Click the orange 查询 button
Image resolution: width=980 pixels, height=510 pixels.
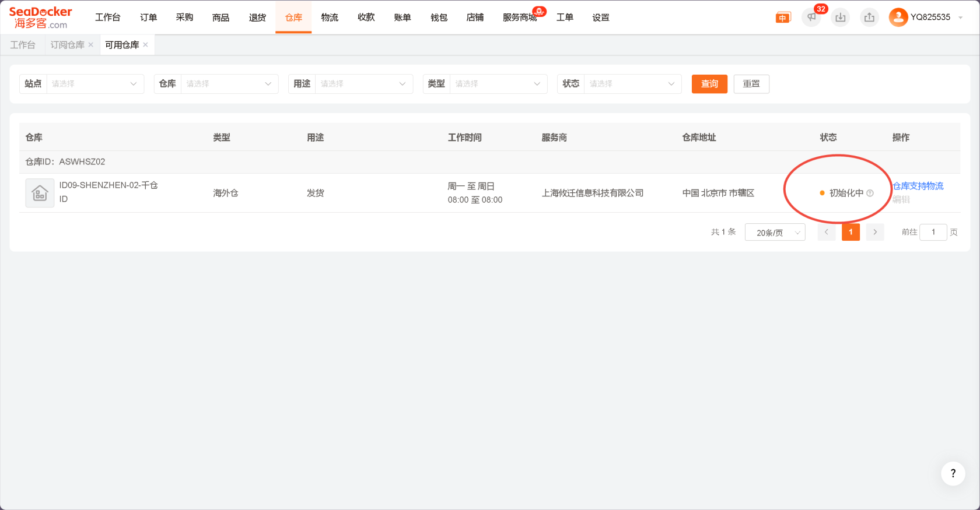(x=709, y=84)
